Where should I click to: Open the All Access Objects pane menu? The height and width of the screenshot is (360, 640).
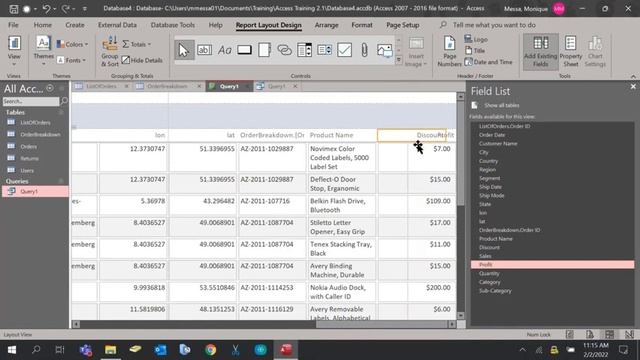(50, 88)
